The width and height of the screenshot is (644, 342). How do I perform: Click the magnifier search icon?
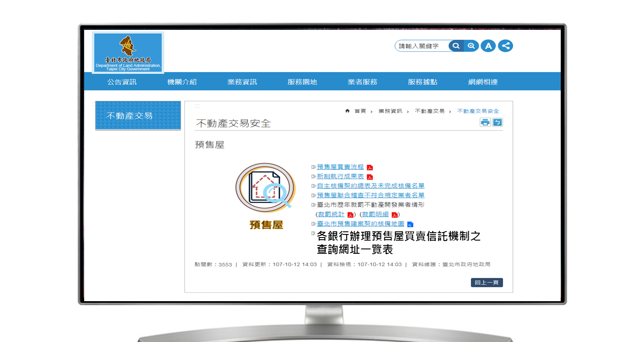click(x=456, y=46)
